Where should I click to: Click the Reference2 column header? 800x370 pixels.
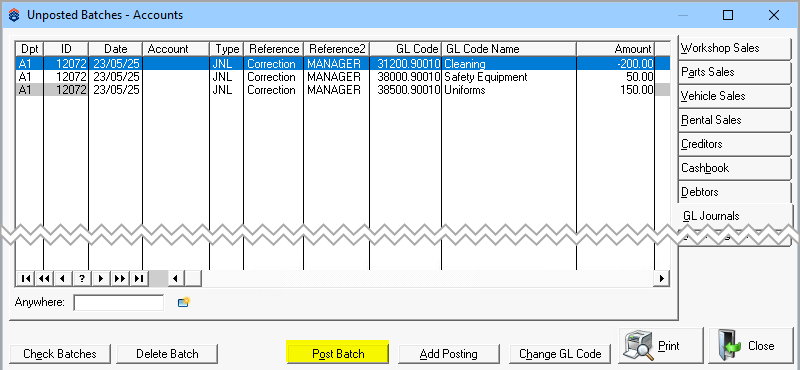(337, 49)
